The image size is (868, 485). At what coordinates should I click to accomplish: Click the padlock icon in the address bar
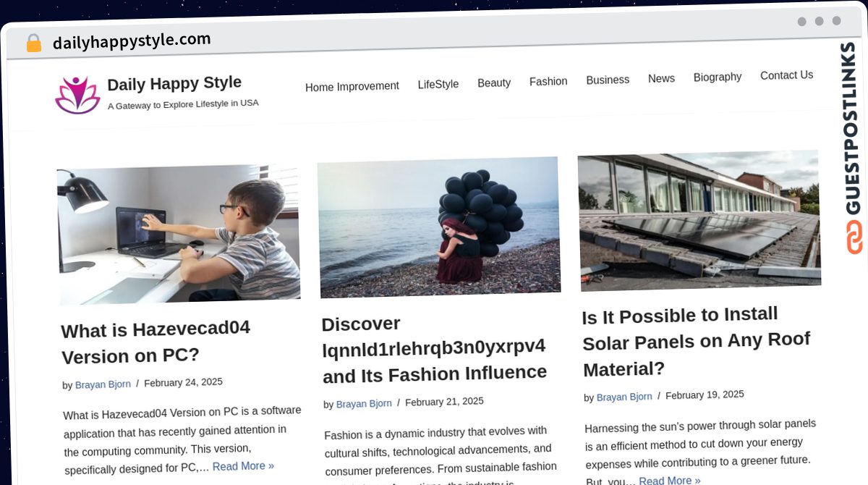[33, 43]
